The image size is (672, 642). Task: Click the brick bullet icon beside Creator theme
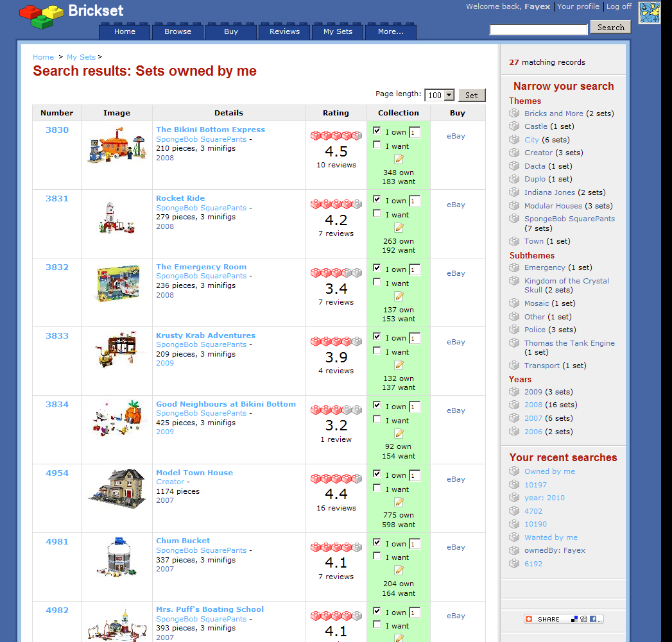pos(514,153)
